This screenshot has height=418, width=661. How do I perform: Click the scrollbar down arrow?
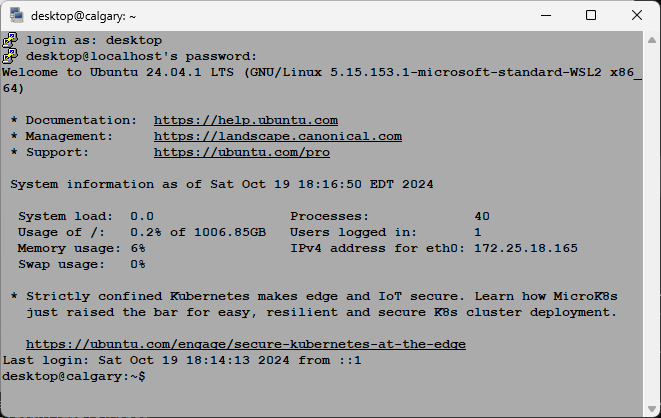coord(652,408)
